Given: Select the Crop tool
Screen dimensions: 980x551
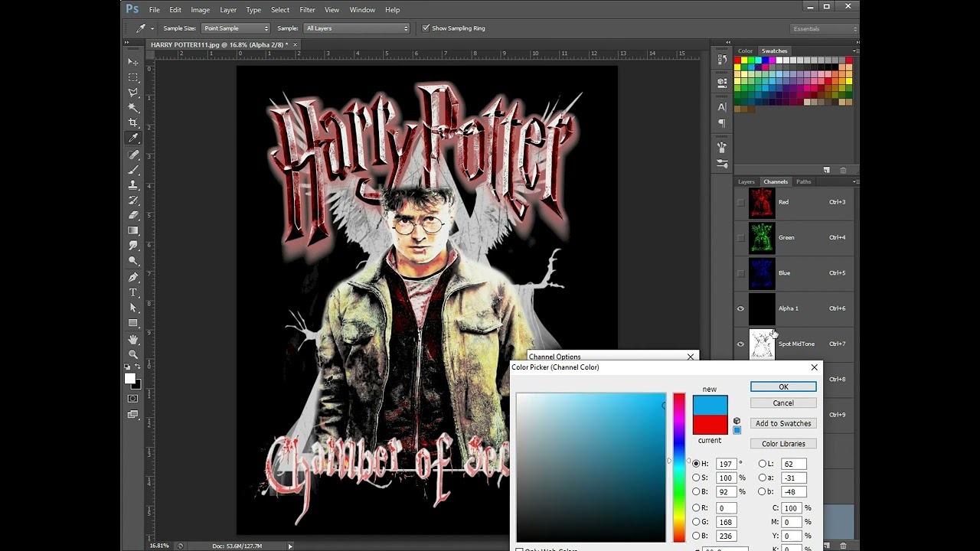Looking at the screenshot, I should [x=133, y=123].
